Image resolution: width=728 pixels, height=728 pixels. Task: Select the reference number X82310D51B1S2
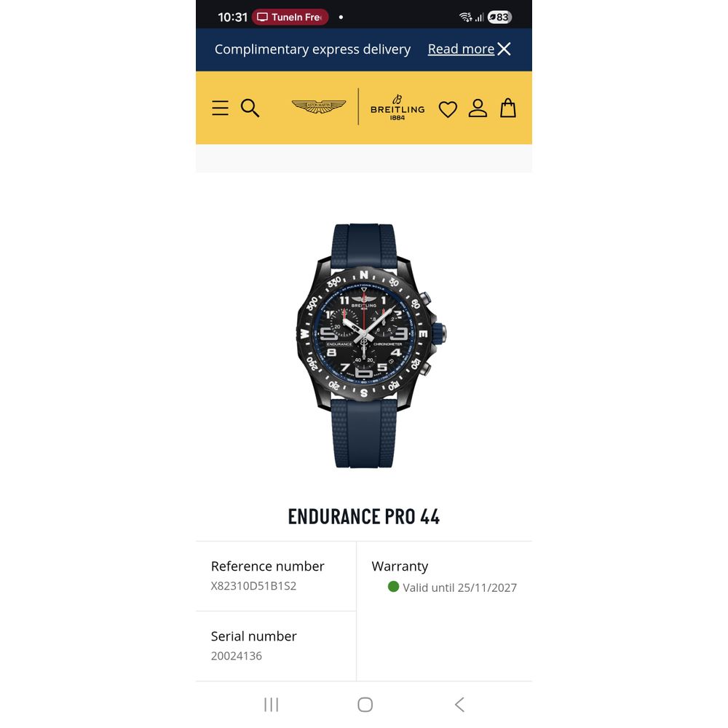(253, 586)
